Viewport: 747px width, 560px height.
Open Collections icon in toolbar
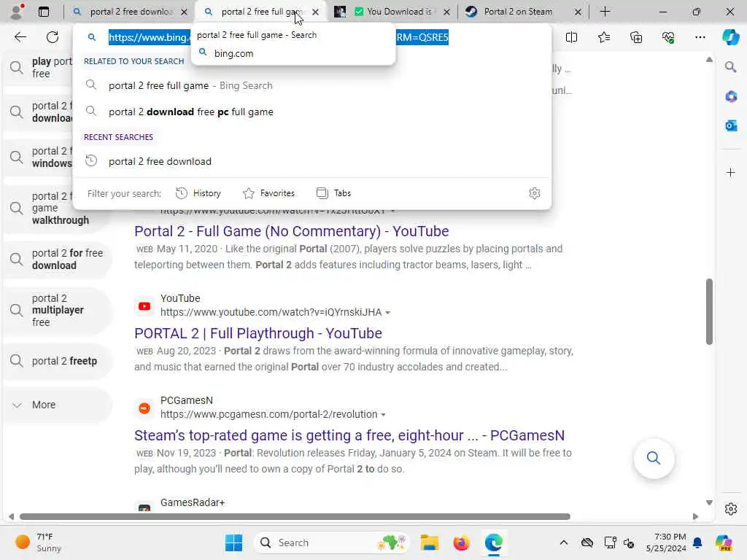[636, 37]
